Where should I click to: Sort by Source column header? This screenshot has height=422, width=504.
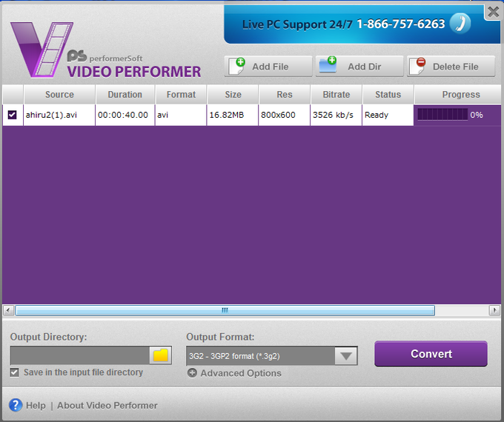point(59,95)
